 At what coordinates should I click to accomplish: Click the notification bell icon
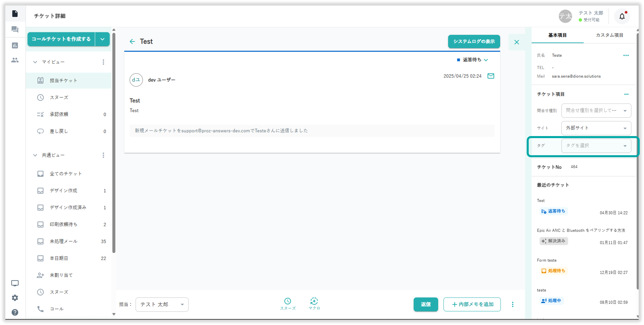point(622,17)
